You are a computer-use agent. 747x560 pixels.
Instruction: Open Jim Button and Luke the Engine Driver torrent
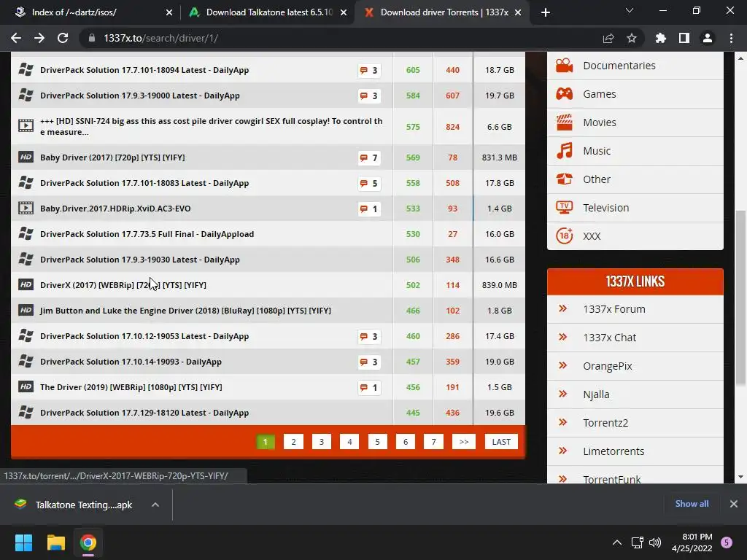click(185, 311)
